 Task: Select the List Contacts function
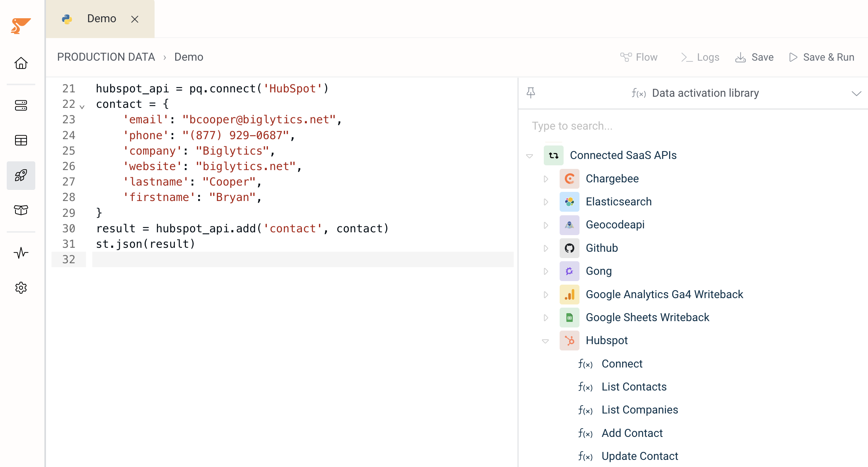tap(634, 387)
